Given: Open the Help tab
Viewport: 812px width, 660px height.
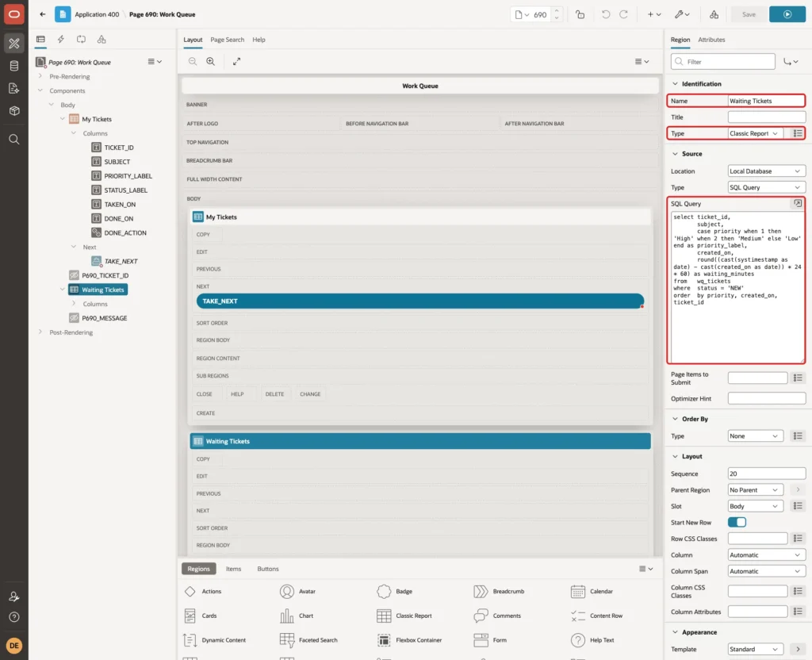Looking at the screenshot, I should [x=259, y=40].
